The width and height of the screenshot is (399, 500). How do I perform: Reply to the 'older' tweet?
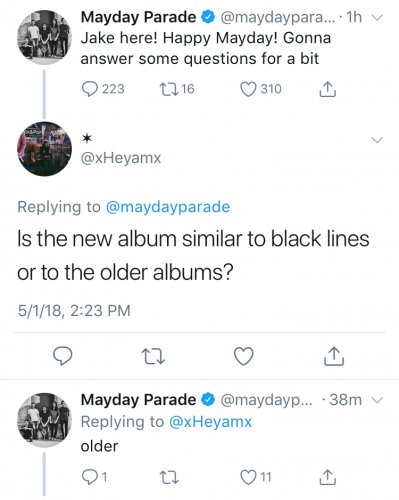pos(89,478)
